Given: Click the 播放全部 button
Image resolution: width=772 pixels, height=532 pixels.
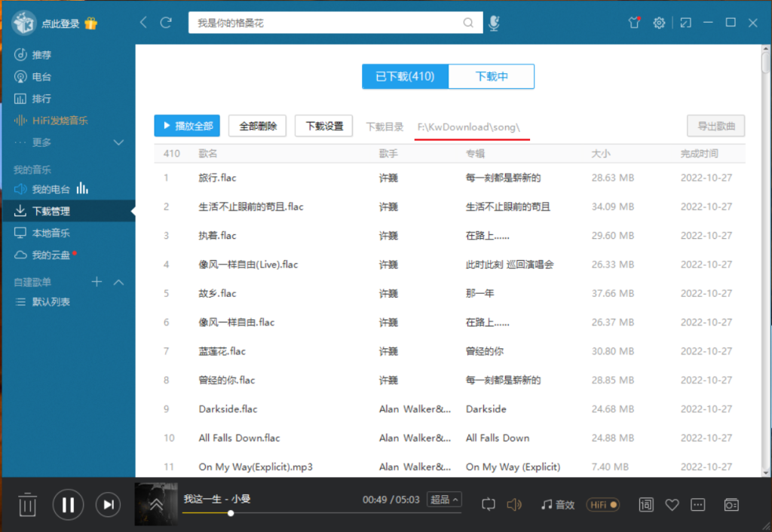Looking at the screenshot, I should tap(187, 126).
